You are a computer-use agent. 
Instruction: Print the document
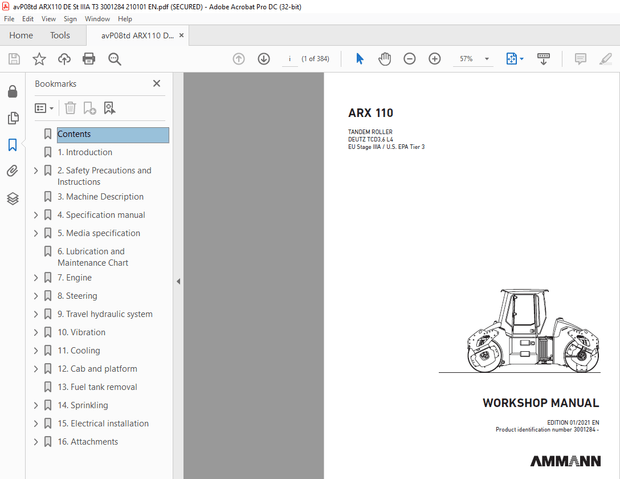pos(89,59)
